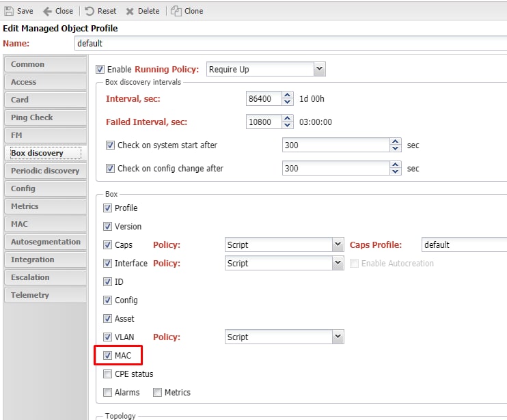Open the Running Policy dropdown

pos(320,69)
